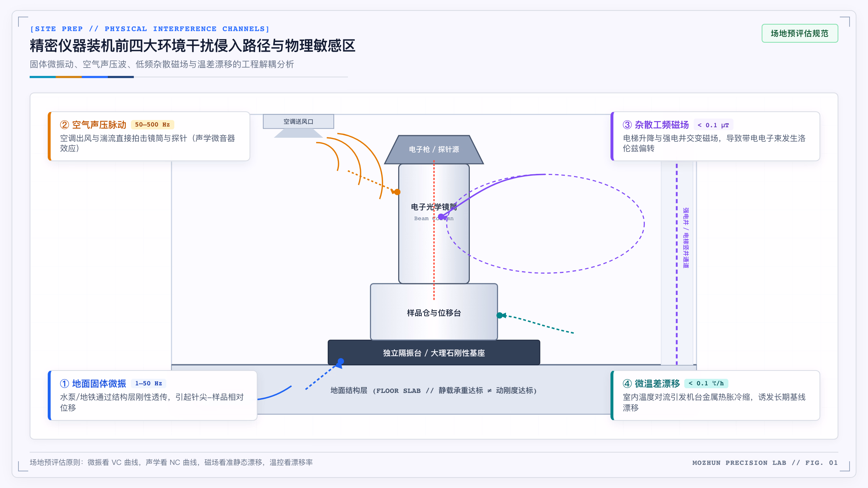
Task: Click the 样品仓与位移台 block
Action: point(434,312)
